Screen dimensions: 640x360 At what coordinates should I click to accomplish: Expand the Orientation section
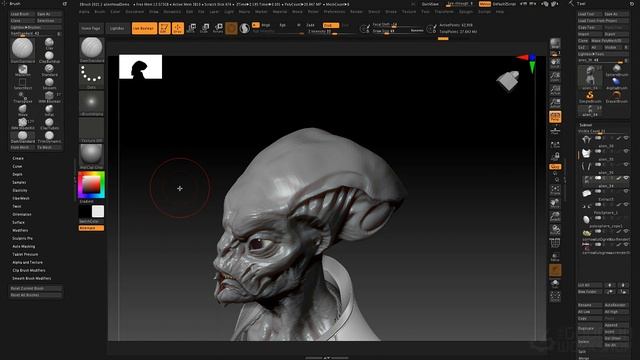coord(22,214)
